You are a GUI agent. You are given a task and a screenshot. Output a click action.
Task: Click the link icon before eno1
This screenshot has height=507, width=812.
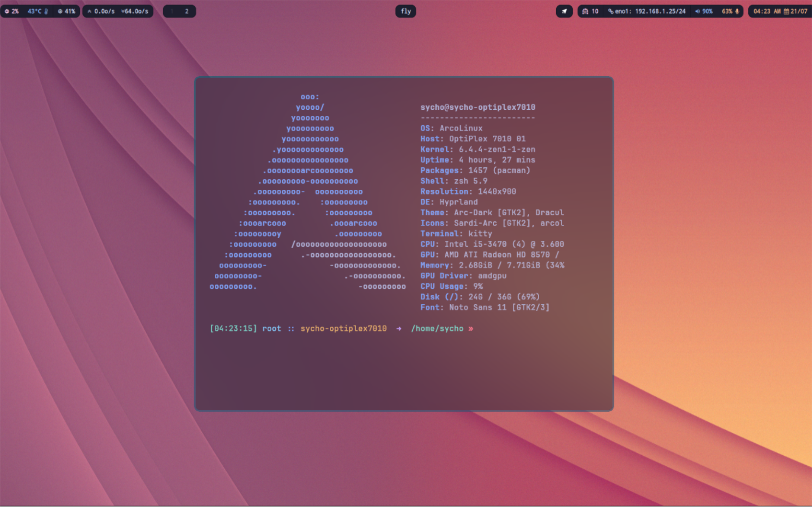tap(611, 11)
